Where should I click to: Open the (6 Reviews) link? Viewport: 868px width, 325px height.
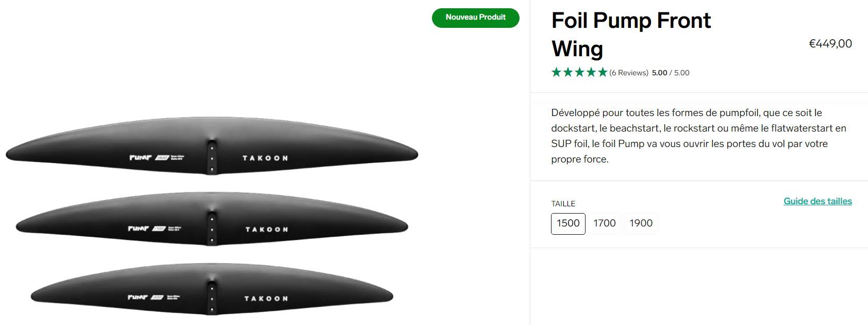[628, 73]
